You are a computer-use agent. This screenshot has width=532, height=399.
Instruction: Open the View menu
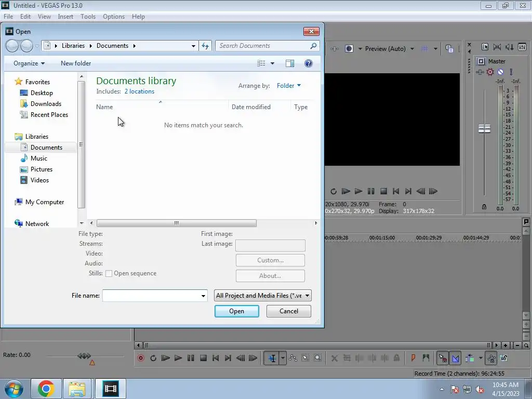[x=44, y=17]
